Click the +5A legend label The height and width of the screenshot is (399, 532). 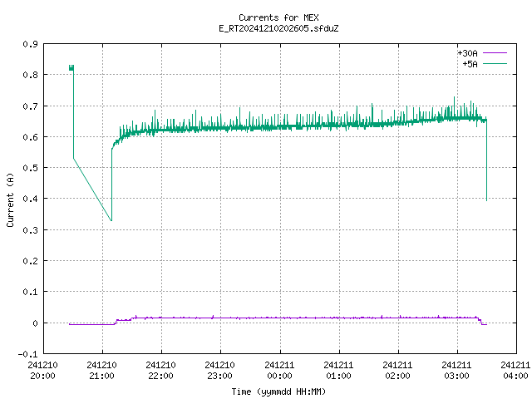coord(470,64)
